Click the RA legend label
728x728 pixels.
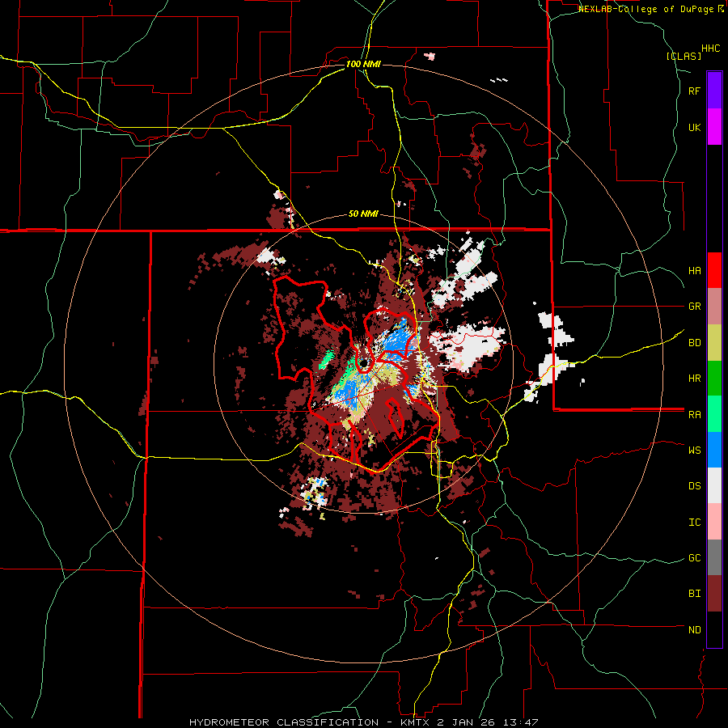(x=694, y=414)
